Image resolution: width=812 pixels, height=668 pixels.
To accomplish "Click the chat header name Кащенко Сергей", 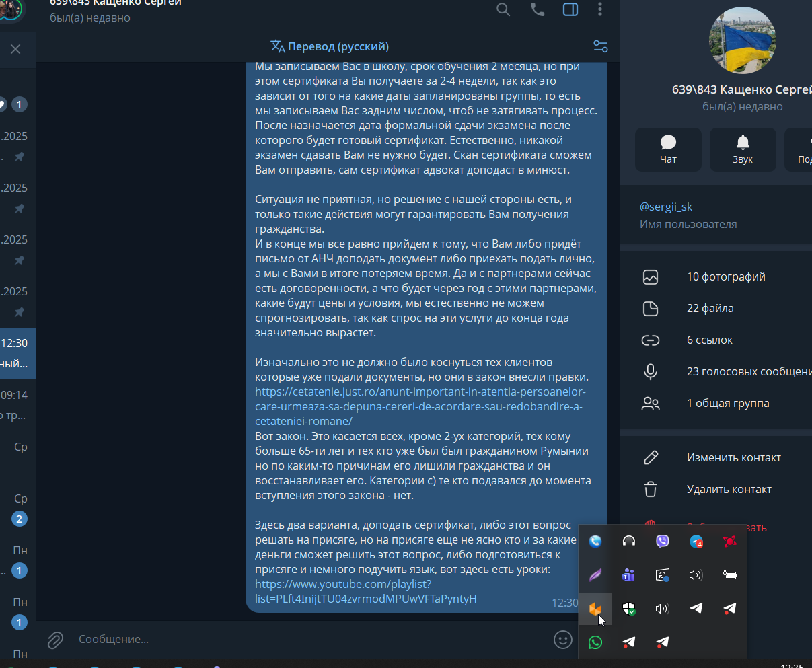I will point(115,3).
